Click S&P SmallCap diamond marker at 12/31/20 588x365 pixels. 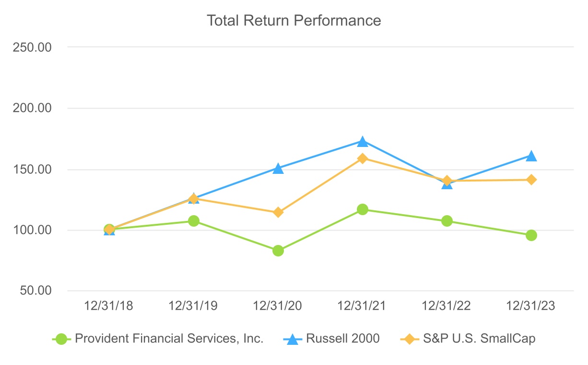pos(278,212)
